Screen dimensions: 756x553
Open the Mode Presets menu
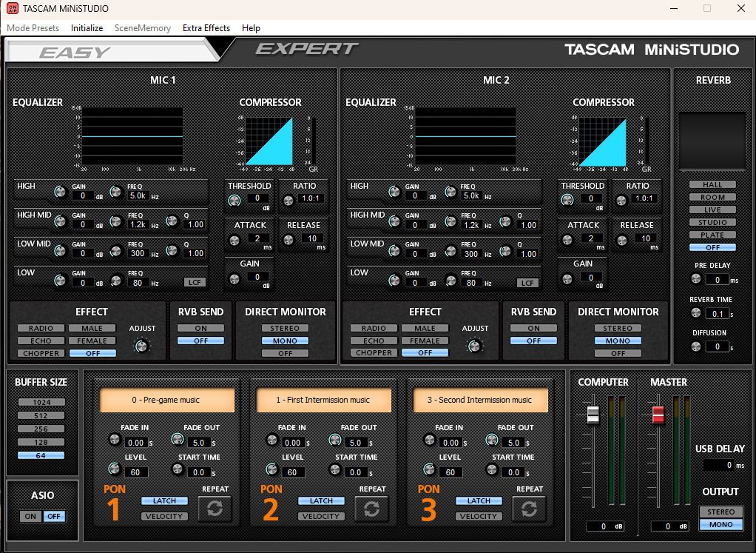coord(33,28)
